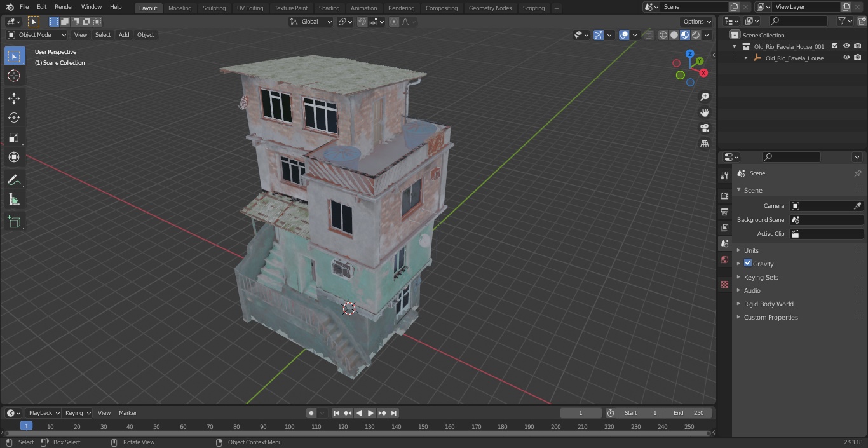Click the End frame 250 field

pyautogui.click(x=689, y=413)
